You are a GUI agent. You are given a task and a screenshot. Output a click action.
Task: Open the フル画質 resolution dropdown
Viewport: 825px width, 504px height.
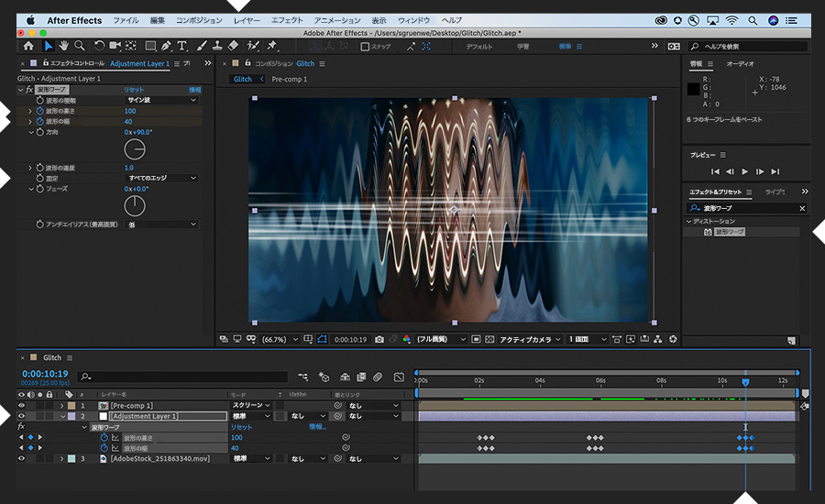438,339
